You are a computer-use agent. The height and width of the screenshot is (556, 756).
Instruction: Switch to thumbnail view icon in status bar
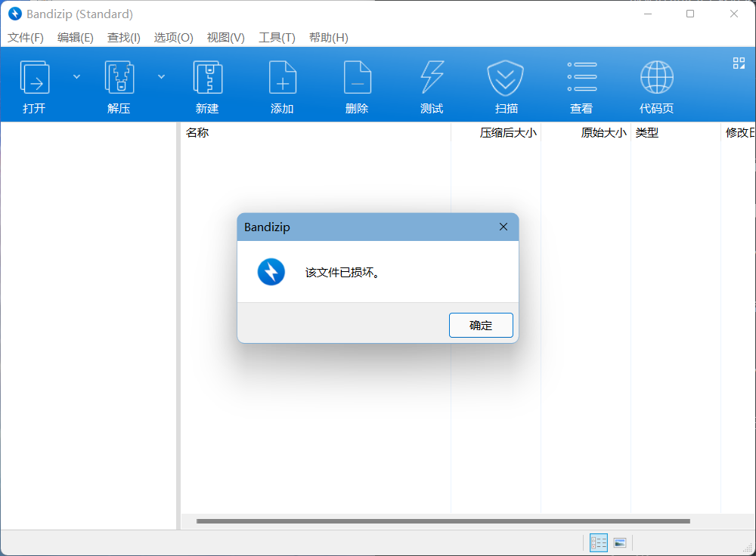(620, 543)
